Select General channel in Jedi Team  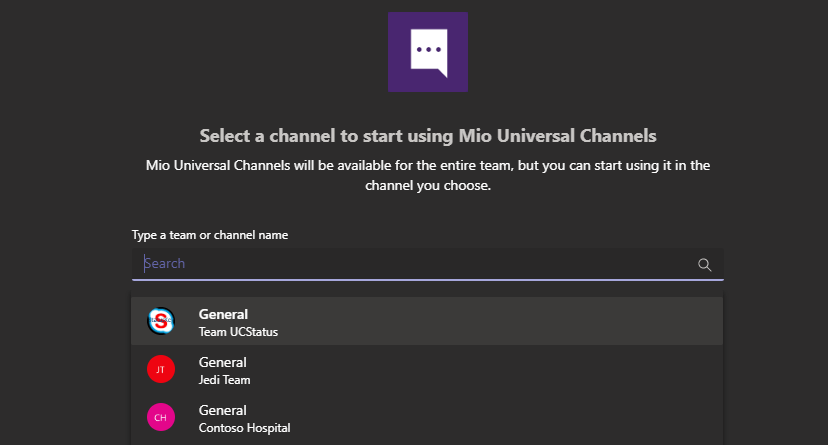[x=223, y=362]
